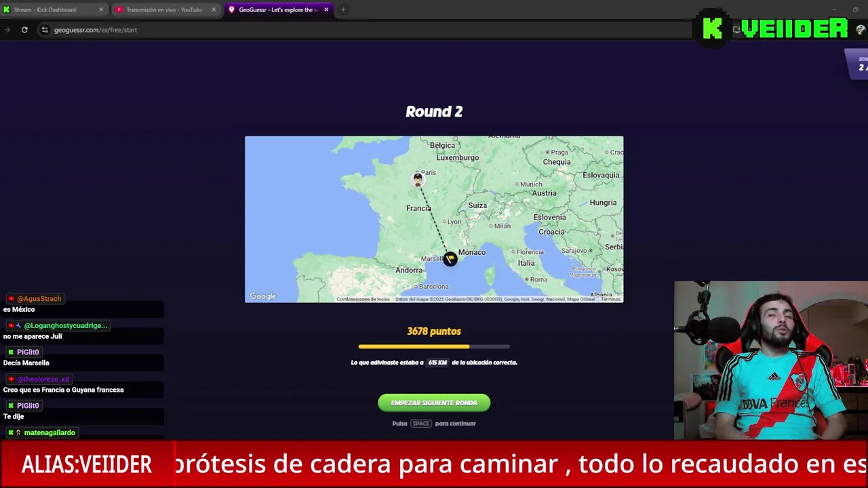Click Andorra label on map
The image size is (868, 488).
click(409, 270)
